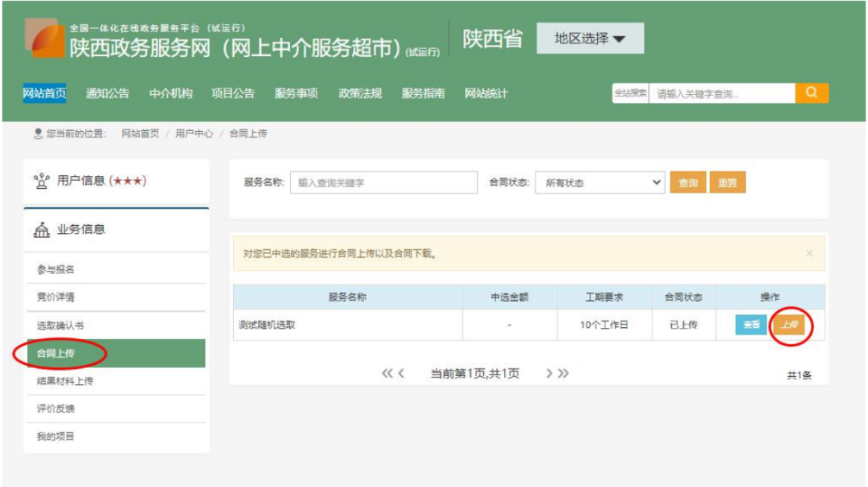
Task: Click the 查询 search button
Action: point(688,182)
